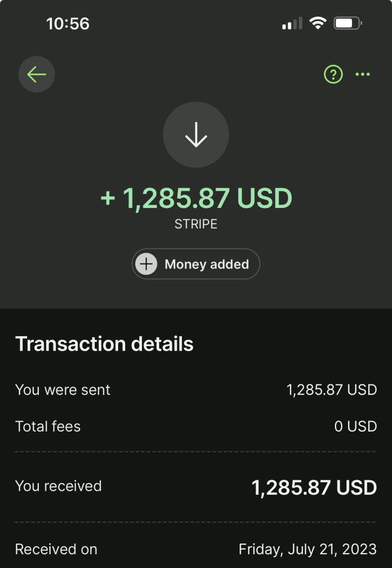Tap the Money added pill label
The height and width of the screenshot is (568, 392).
coord(207,264)
